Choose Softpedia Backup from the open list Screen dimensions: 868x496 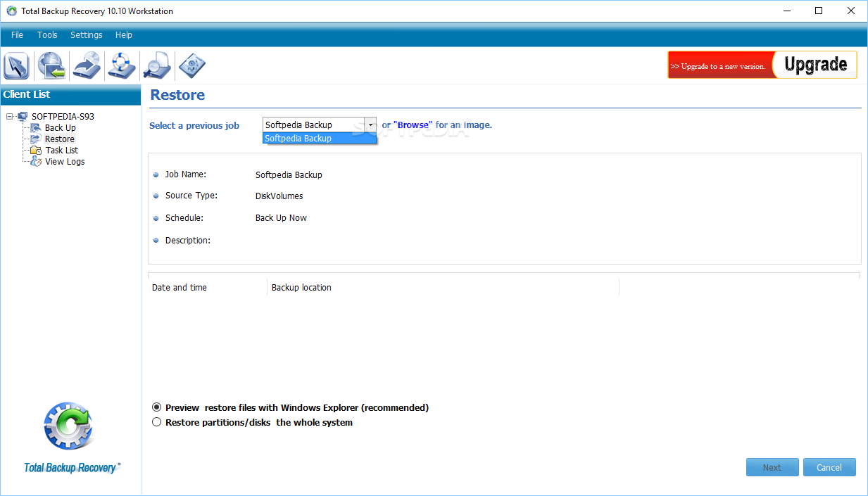click(x=320, y=139)
